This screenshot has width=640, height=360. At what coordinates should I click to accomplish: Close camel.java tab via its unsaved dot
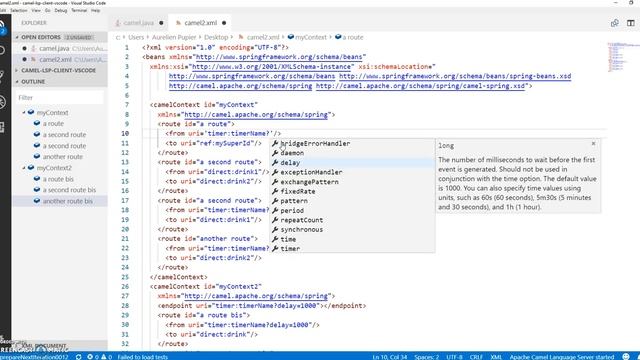click(x=161, y=23)
